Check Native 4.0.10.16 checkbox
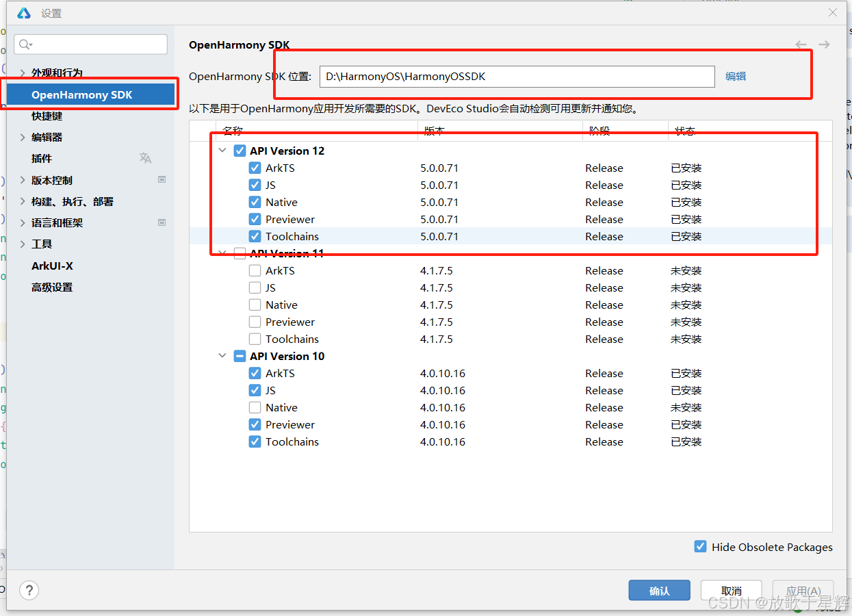Screen dimensions: 852x616 point(255,407)
